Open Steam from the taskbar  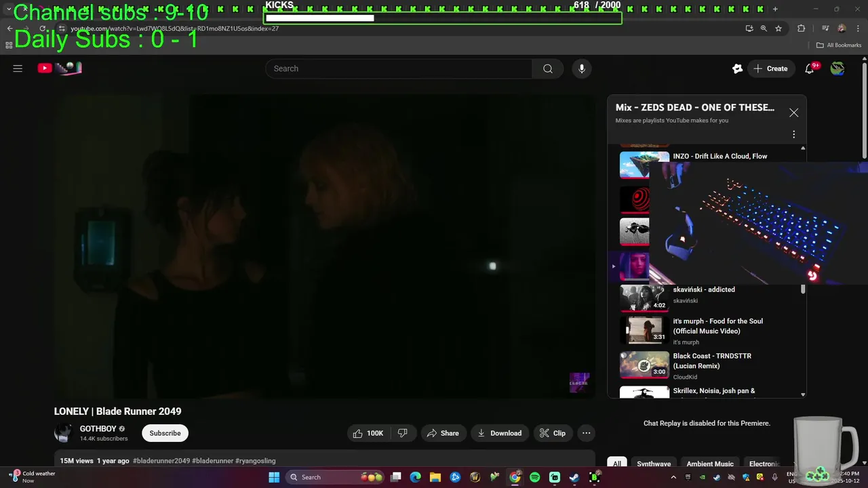574,477
